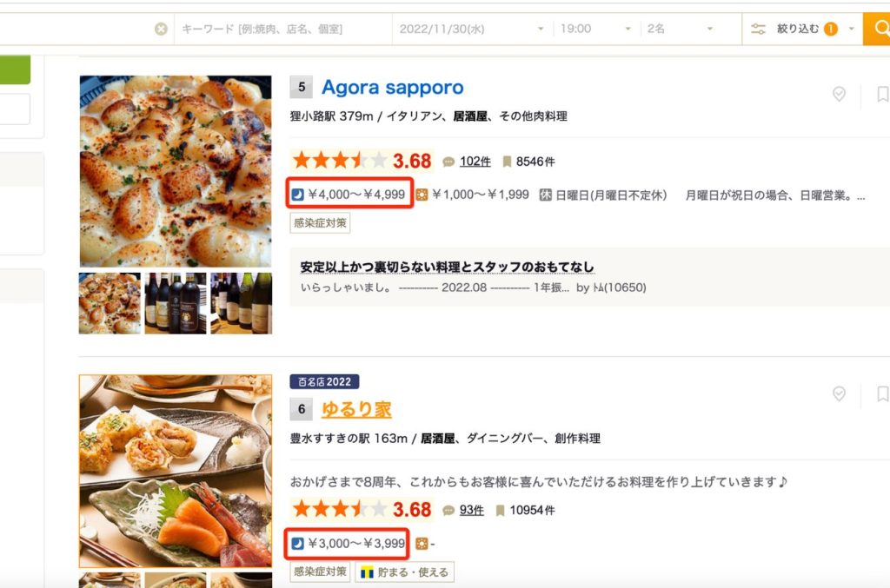This screenshot has width=890, height=588.
Task: Click the 感染症対策 tag under Agora sapporo
Action: point(320,223)
